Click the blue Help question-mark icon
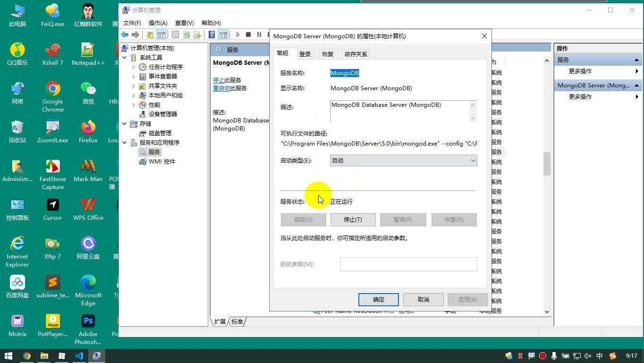Screen dimensions: 644x363 (212, 35)
